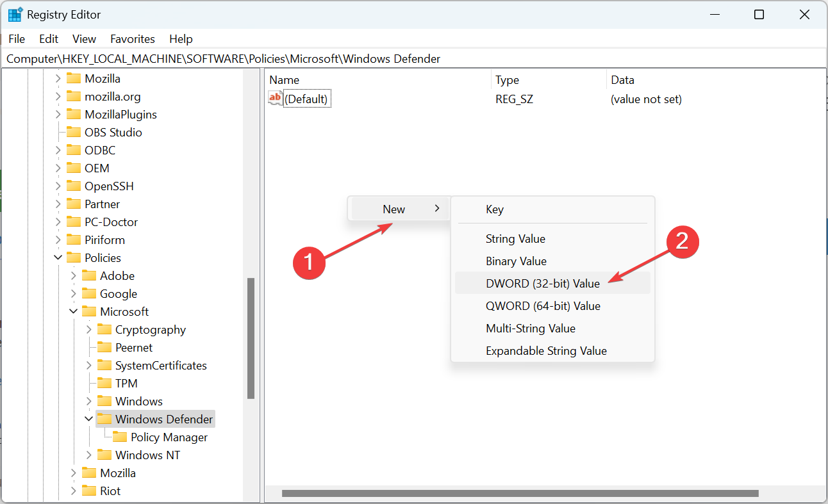Select the (Default) value name
This screenshot has height=504, width=828.
(306, 99)
